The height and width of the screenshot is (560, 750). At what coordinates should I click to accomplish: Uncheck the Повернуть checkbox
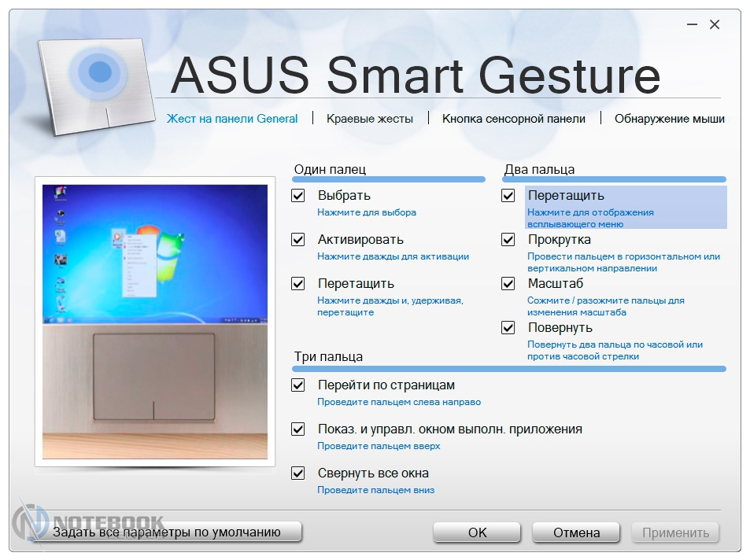coord(508,328)
